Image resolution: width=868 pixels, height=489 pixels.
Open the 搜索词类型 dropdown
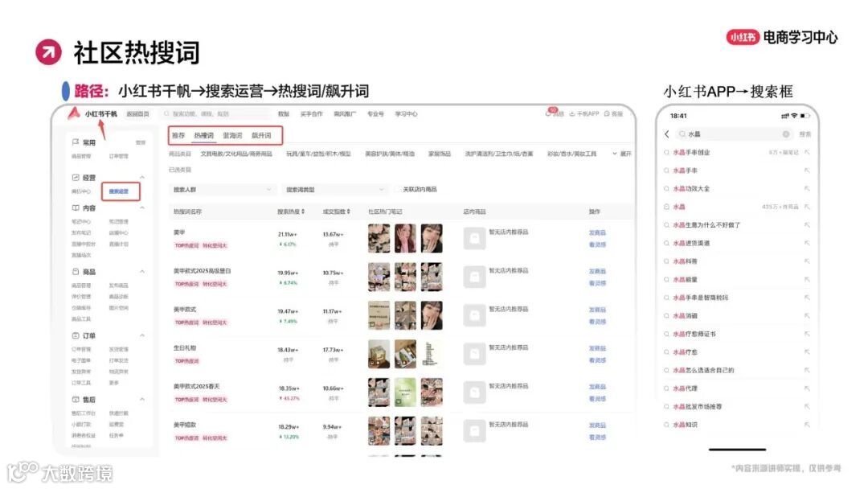pyautogui.click(x=334, y=189)
